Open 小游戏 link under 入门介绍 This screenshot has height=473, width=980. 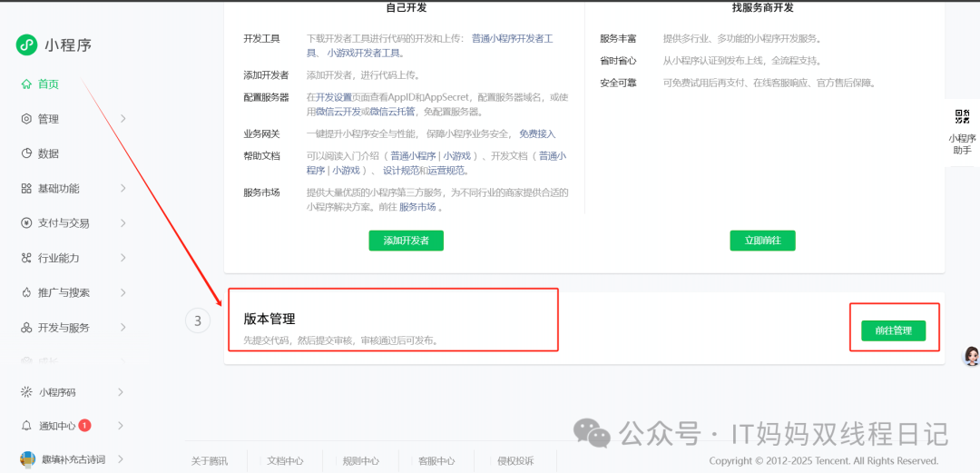click(x=456, y=156)
